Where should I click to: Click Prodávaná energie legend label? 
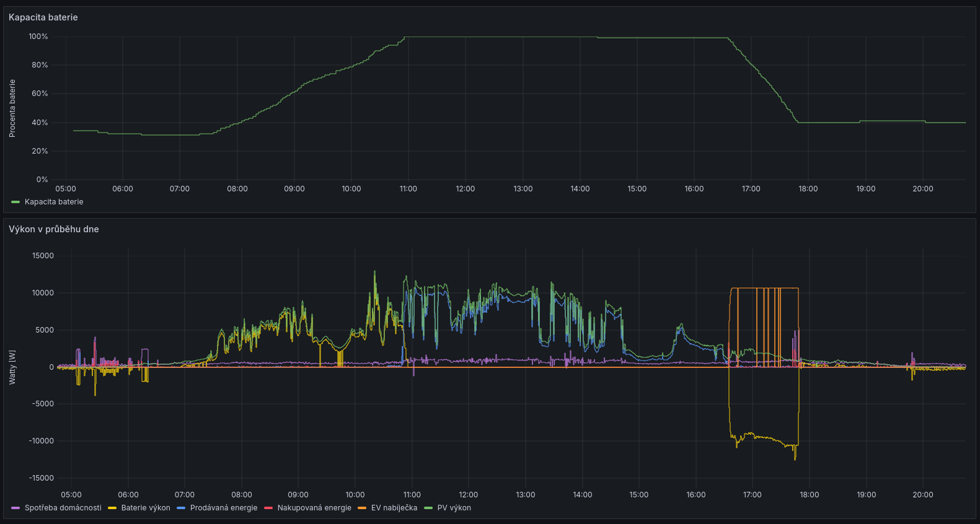pyautogui.click(x=224, y=508)
